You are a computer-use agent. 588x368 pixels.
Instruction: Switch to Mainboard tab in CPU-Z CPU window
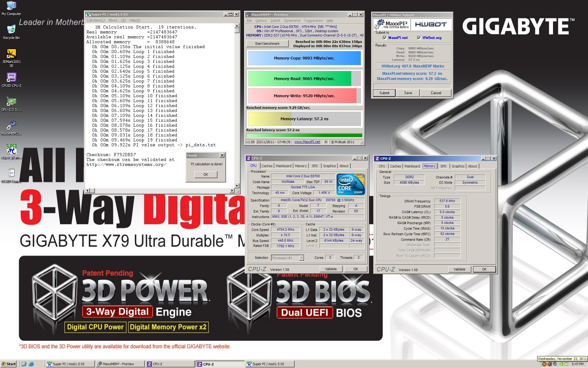coord(284,166)
